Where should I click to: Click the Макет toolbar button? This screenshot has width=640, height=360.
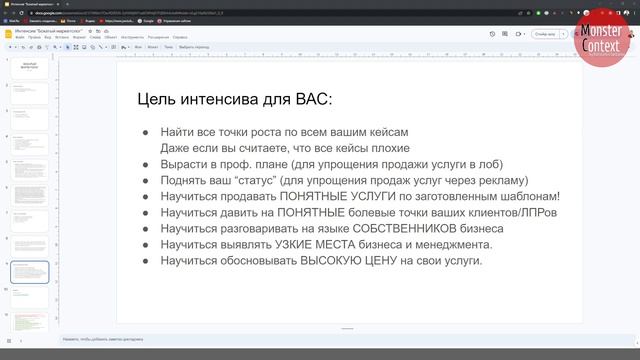coord(153,47)
